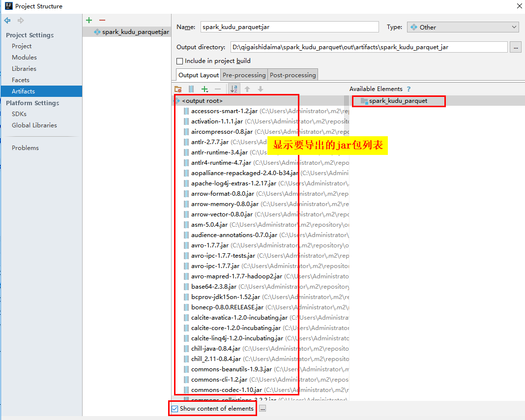
Task: Select avro-1.7.7.jar entry
Action: point(210,245)
